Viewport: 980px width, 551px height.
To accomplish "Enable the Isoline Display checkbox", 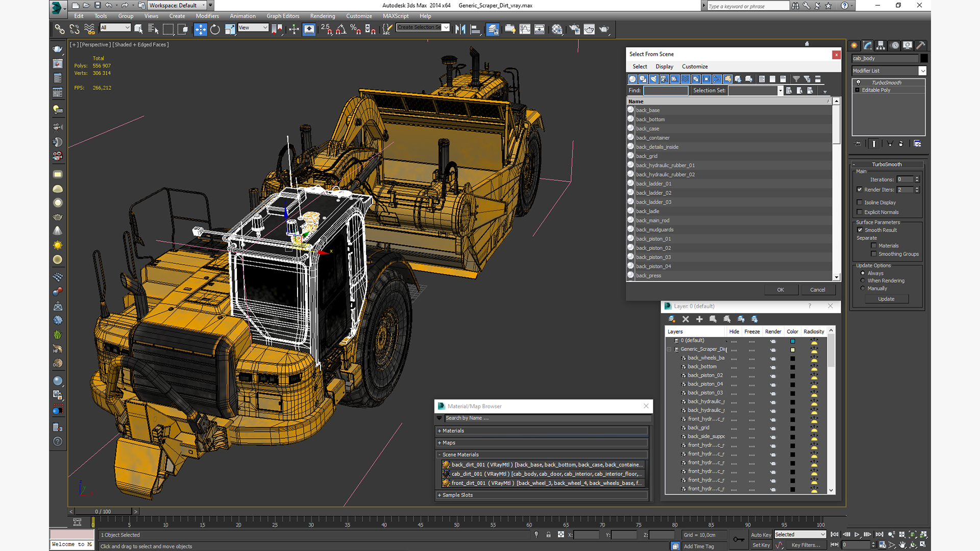I will tap(860, 203).
